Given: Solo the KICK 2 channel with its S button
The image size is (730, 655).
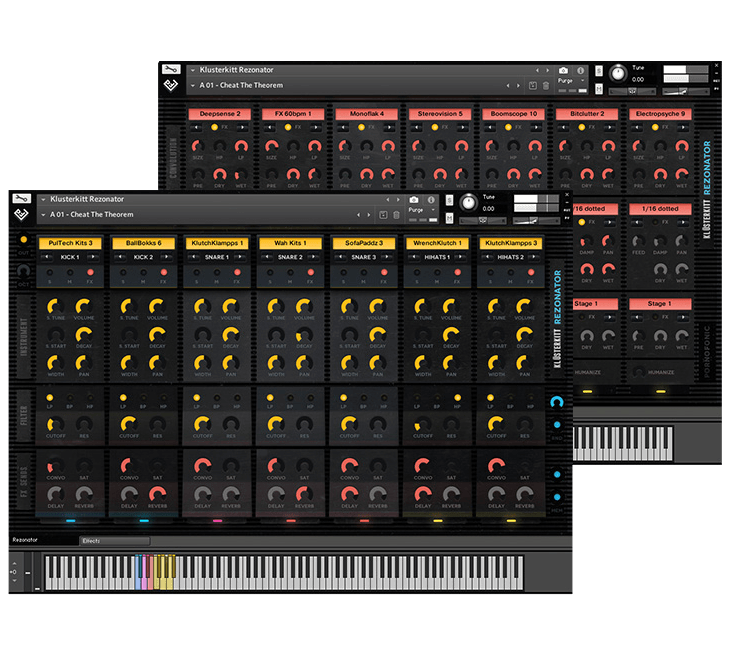Looking at the screenshot, I should 123,272.
